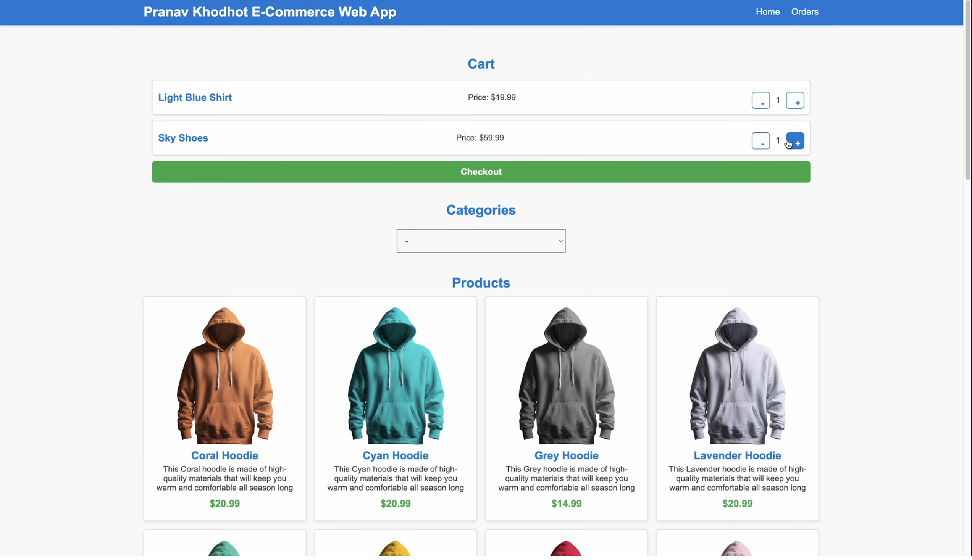The height and width of the screenshot is (560, 972).
Task: Open the Cyan Hoodie product image
Action: click(x=396, y=376)
